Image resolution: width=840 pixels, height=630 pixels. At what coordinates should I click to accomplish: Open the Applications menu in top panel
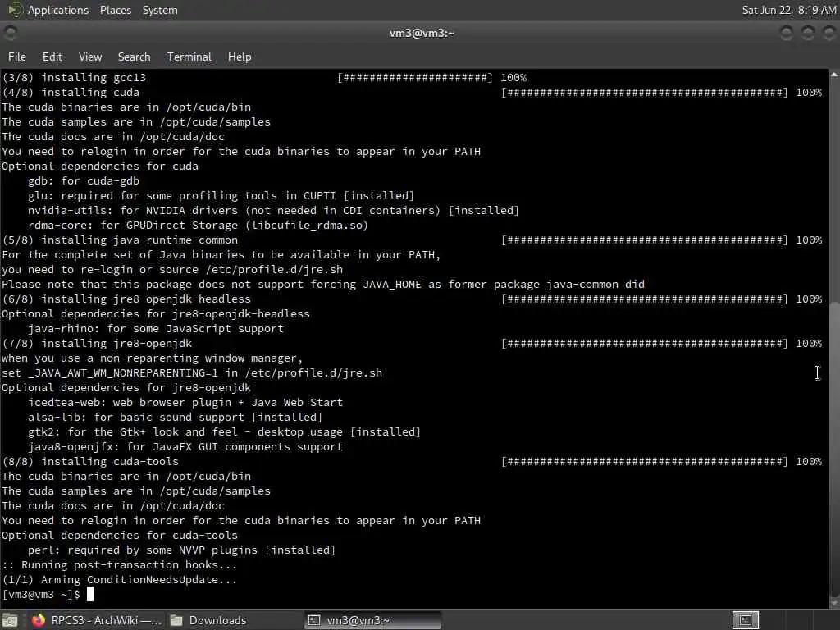click(x=58, y=10)
